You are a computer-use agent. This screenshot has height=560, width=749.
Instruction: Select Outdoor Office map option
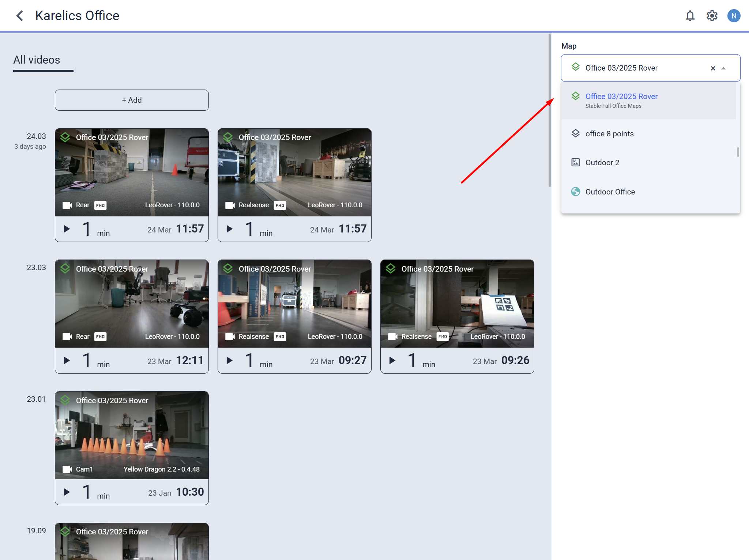(x=648, y=192)
